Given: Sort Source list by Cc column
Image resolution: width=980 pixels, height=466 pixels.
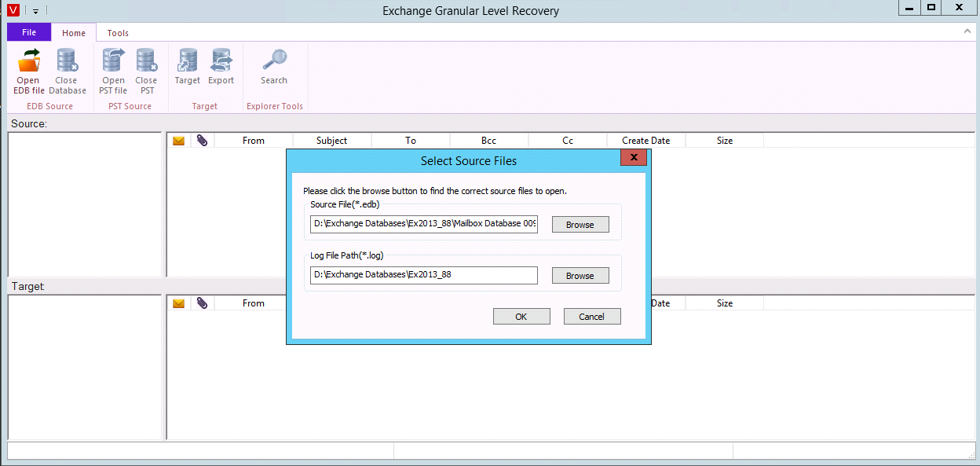Looking at the screenshot, I should coord(568,141).
